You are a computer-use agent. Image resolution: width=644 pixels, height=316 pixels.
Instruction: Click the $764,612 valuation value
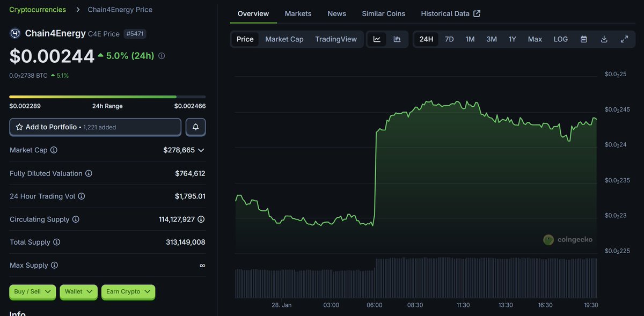tap(190, 173)
